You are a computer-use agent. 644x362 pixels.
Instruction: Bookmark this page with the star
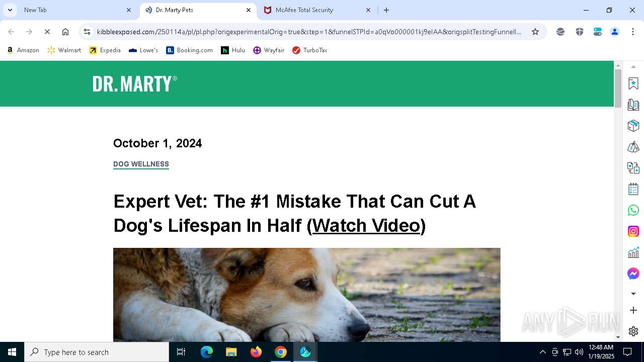pyautogui.click(x=535, y=32)
